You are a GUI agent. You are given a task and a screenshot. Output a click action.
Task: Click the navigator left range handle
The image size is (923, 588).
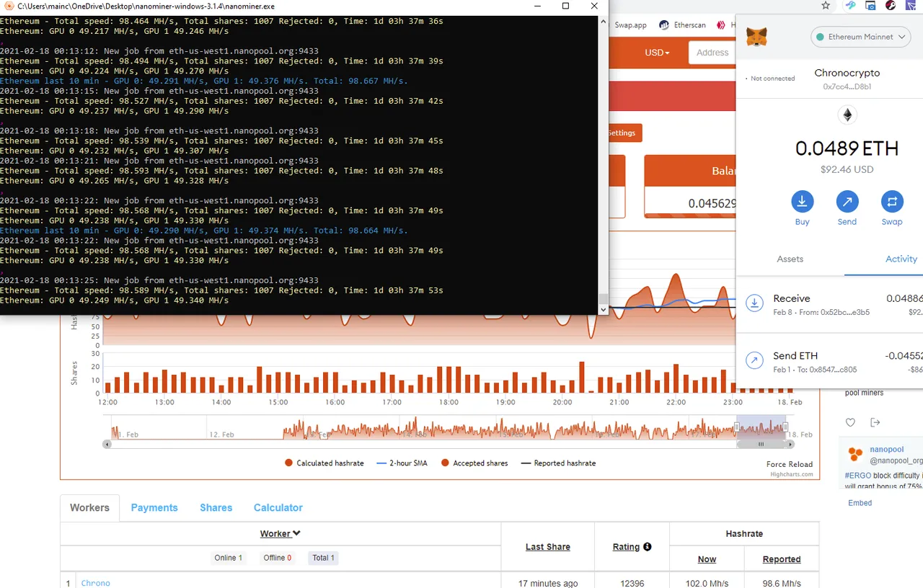point(737,428)
